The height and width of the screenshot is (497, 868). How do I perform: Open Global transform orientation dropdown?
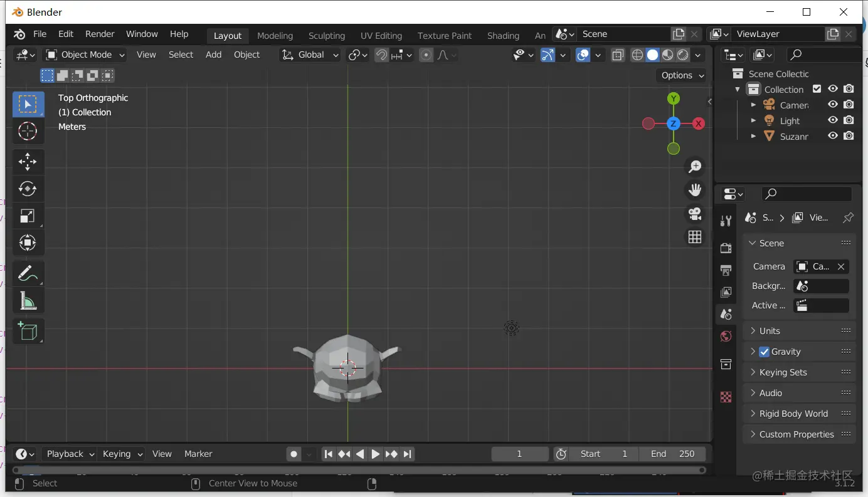[x=310, y=55]
